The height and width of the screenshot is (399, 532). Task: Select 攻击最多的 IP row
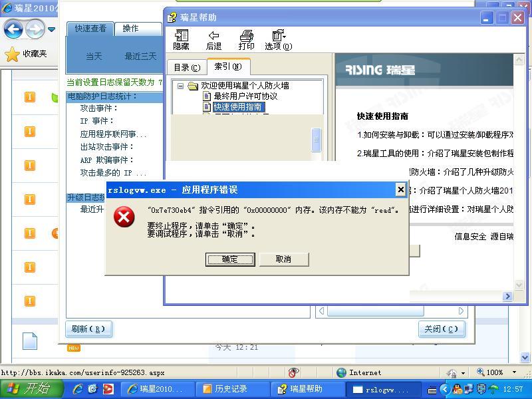pos(113,173)
